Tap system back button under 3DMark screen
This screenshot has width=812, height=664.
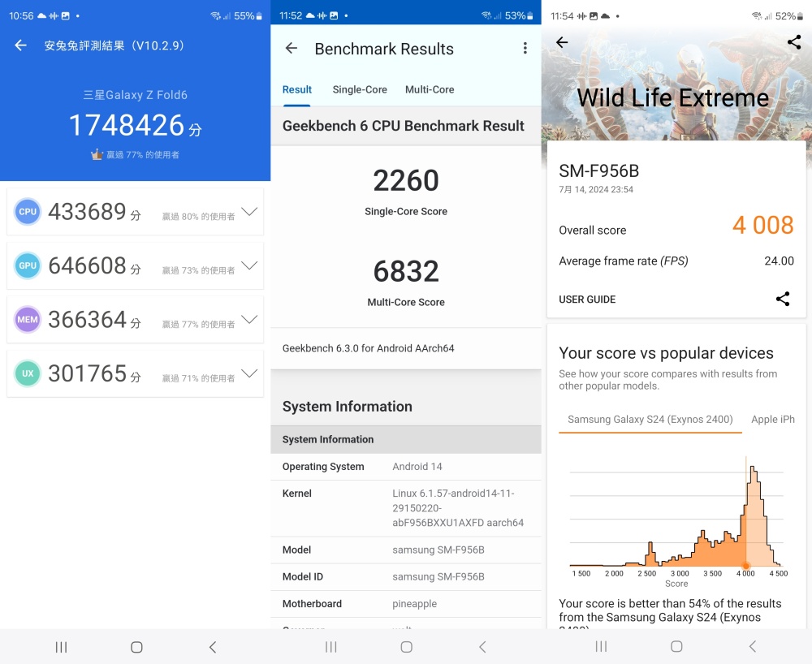pyautogui.click(x=753, y=646)
